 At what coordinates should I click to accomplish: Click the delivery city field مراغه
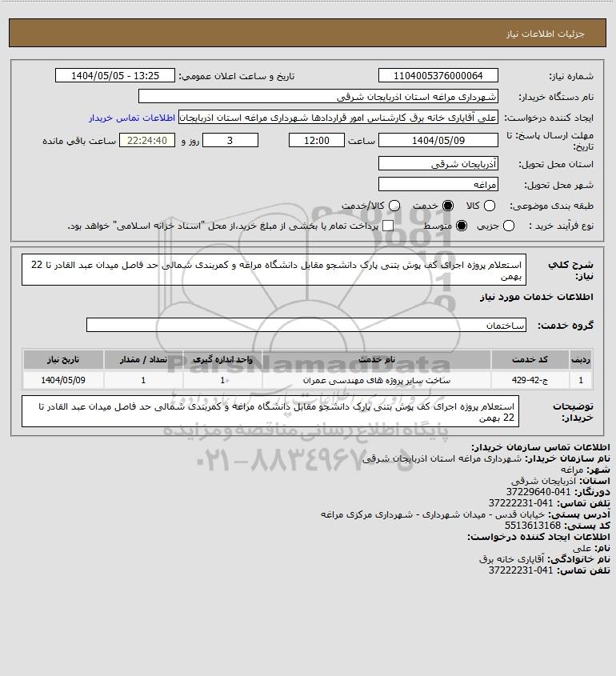[x=438, y=184]
